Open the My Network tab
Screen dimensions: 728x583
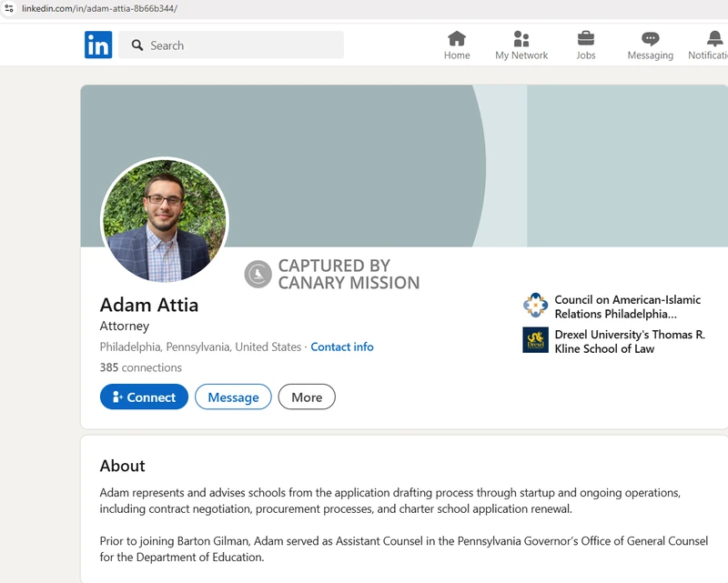(x=521, y=45)
